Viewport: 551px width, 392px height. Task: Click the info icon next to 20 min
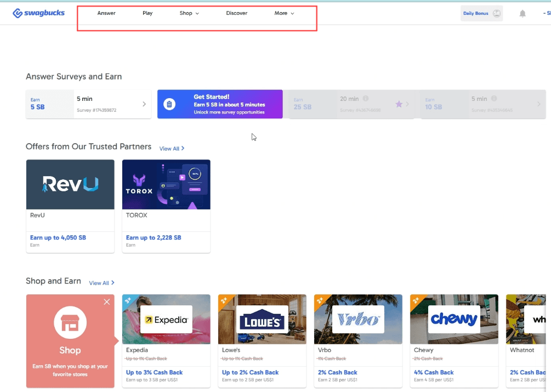pos(366,98)
